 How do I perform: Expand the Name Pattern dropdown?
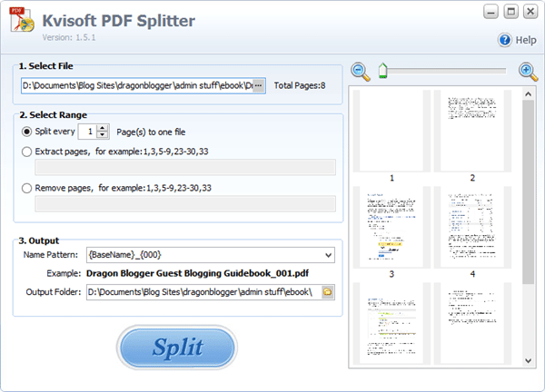328,255
